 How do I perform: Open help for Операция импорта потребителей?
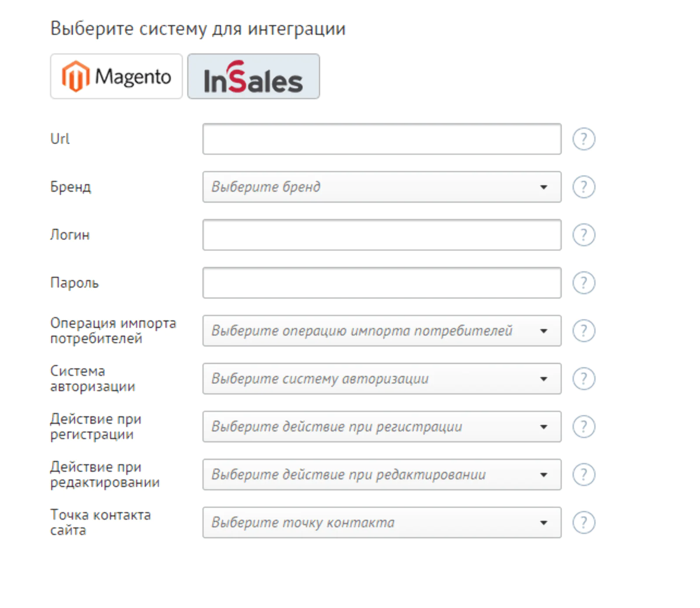[584, 331]
